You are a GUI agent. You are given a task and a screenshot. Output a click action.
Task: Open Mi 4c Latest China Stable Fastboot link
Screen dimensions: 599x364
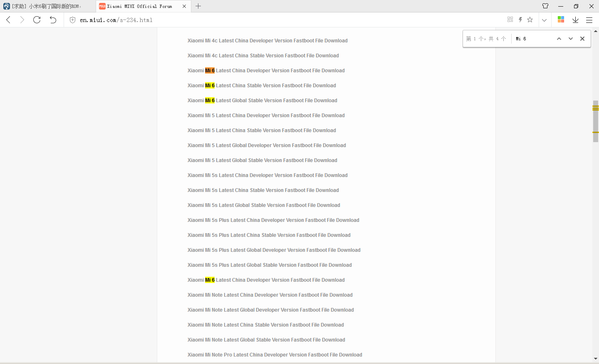click(x=263, y=56)
